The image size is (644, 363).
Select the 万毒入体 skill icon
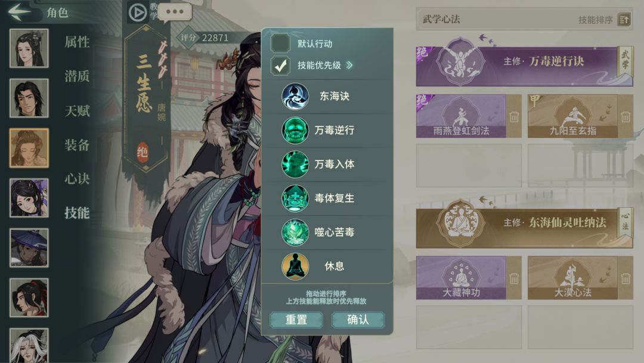295,164
